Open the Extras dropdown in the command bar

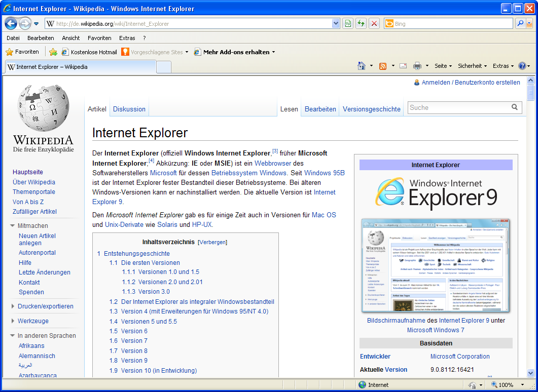tap(503, 66)
